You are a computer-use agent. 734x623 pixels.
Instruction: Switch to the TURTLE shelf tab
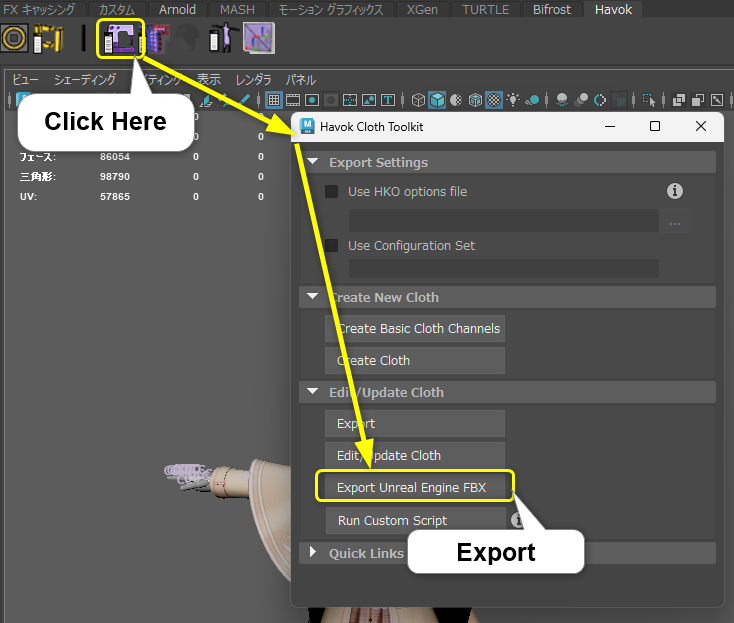tap(485, 9)
